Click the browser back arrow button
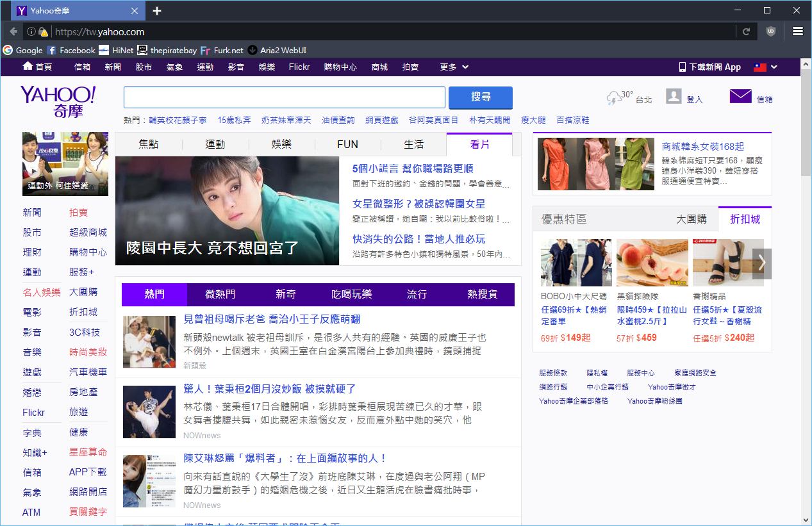The width and height of the screenshot is (812, 526). tap(13, 31)
